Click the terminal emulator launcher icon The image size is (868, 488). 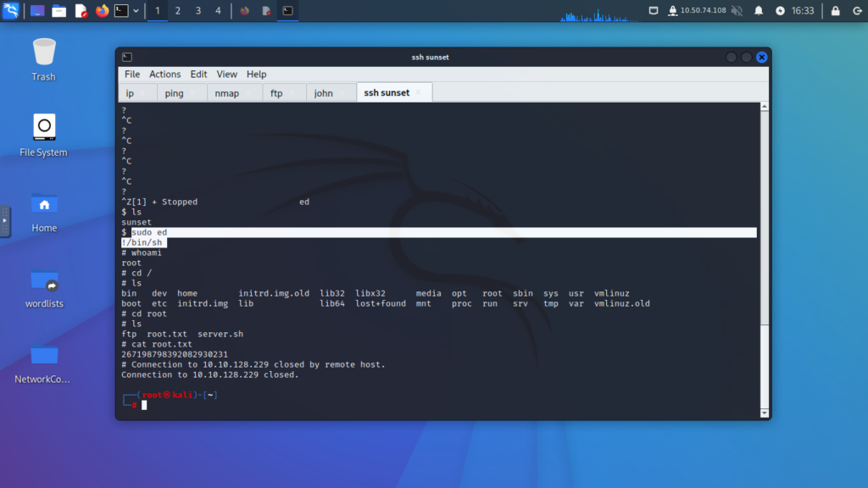[122, 11]
